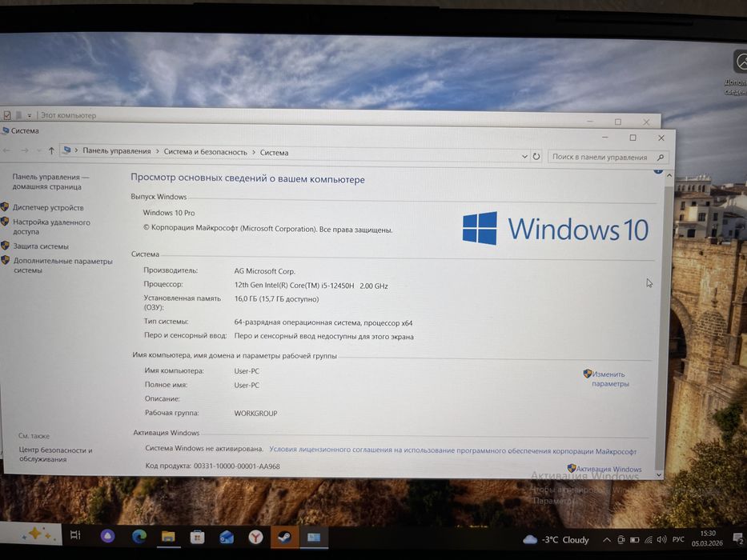Viewport: 747px width, 560px height.
Task: Open recent locations dropdown next to forward
Action: (x=38, y=150)
